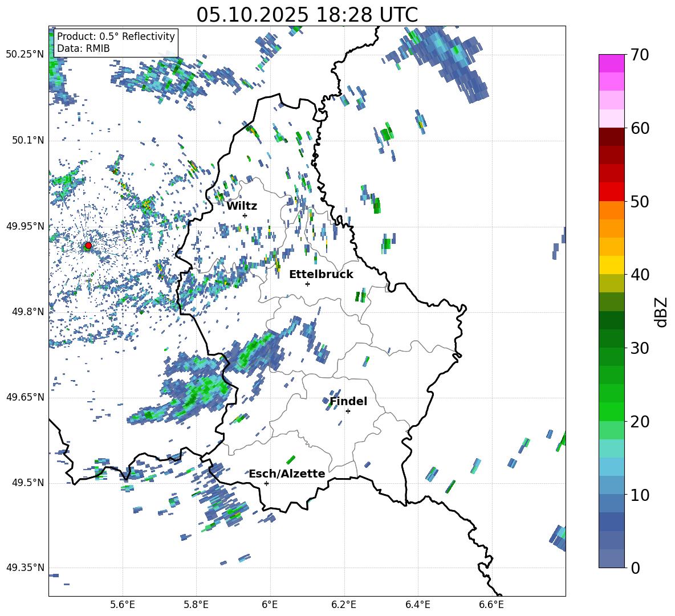Click the Ettelbruck city label

(321, 275)
